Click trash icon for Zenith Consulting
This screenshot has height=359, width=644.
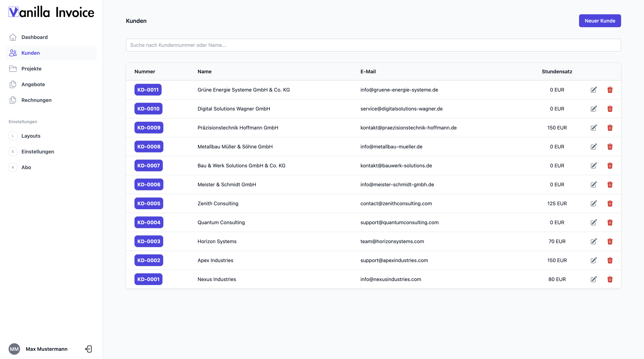[x=610, y=203]
